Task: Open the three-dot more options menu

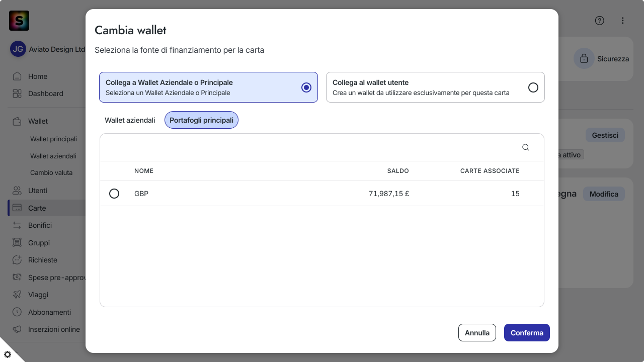Action: tap(622, 21)
